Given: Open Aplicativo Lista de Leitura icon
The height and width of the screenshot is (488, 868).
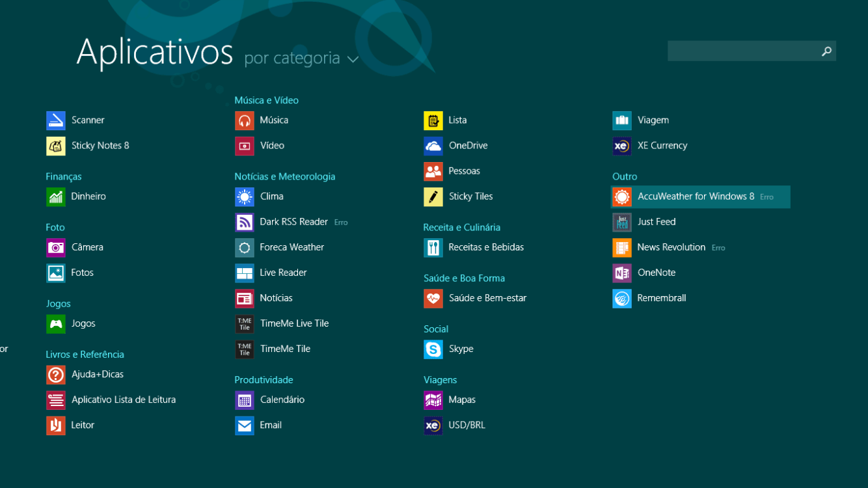Looking at the screenshot, I should pos(56,400).
